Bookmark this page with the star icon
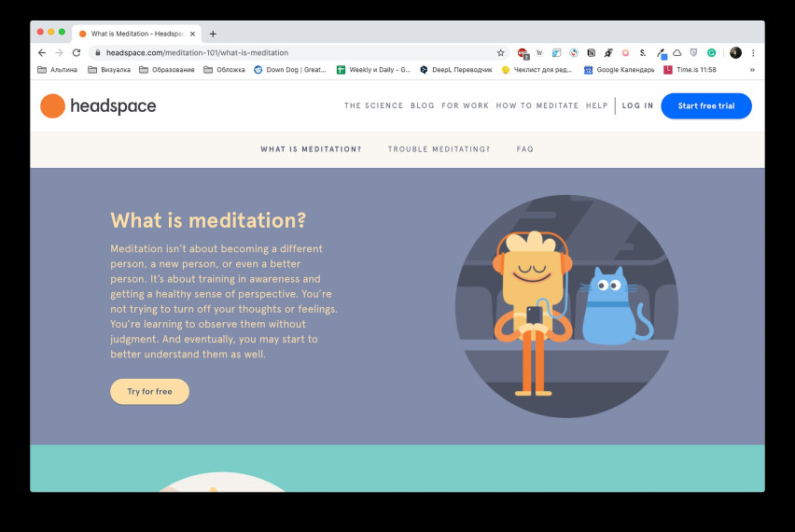The height and width of the screenshot is (532, 795). [500, 53]
